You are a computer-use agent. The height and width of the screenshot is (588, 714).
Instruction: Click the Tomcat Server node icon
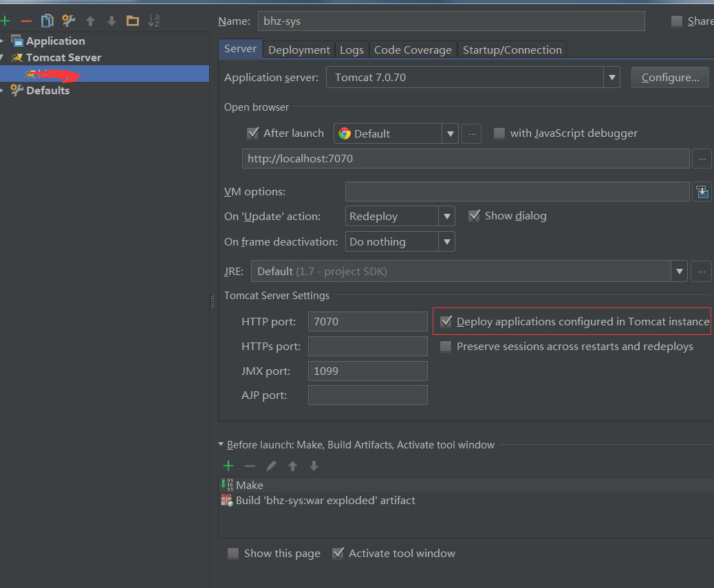pos(17,57)
